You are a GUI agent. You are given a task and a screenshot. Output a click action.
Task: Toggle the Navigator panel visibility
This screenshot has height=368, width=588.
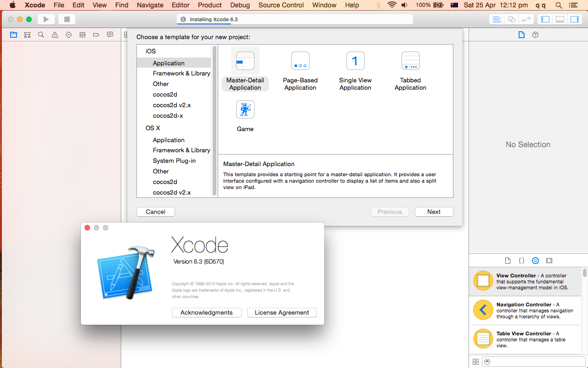coord(545,19)
